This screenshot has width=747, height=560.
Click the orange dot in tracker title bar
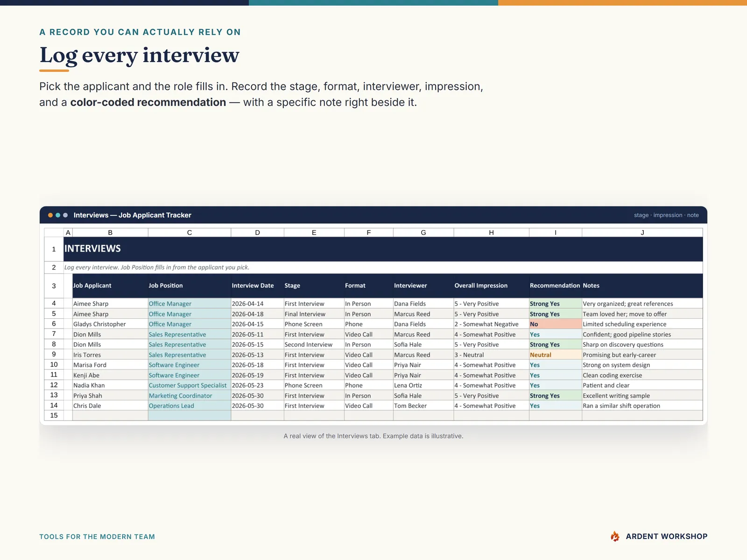(50, 215)
